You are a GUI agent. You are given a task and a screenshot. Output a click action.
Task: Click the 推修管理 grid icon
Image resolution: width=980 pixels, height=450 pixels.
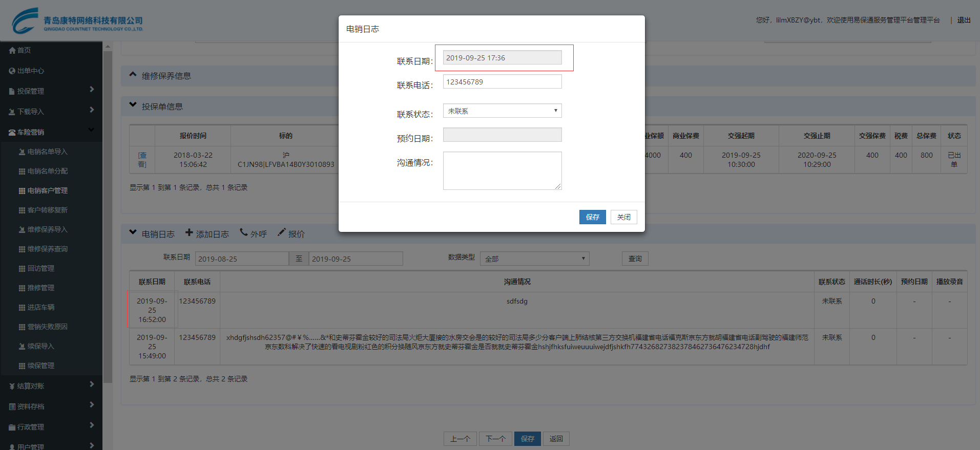pos(22,288)
